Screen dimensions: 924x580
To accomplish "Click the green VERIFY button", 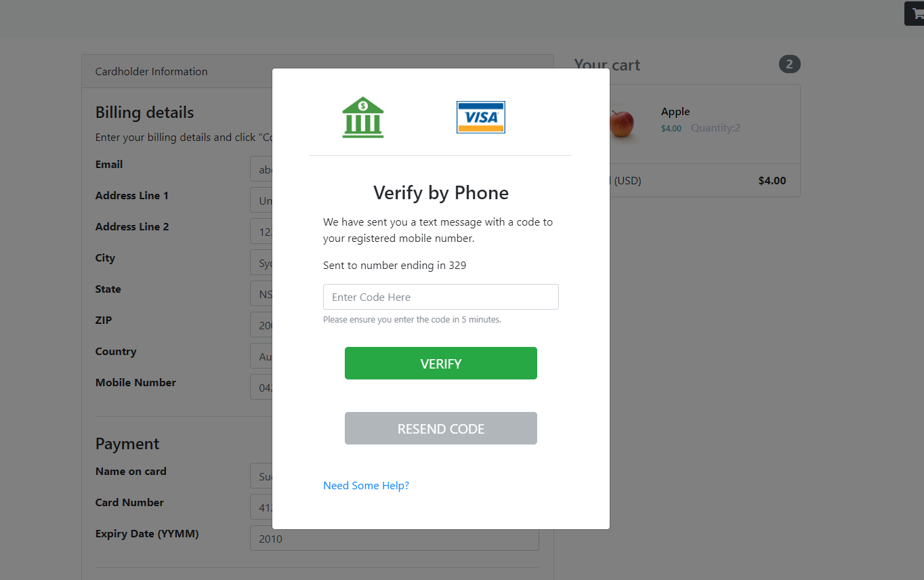I will click(441, 363).
